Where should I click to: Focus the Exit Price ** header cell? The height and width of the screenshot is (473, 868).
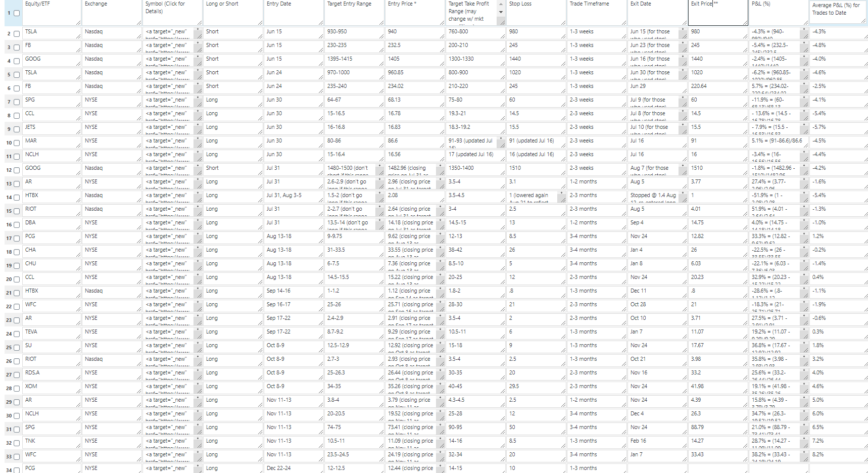[x=718, y=13]
